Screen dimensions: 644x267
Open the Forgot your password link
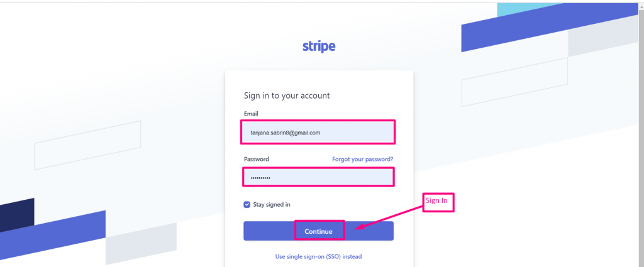(x=362, y=160)
